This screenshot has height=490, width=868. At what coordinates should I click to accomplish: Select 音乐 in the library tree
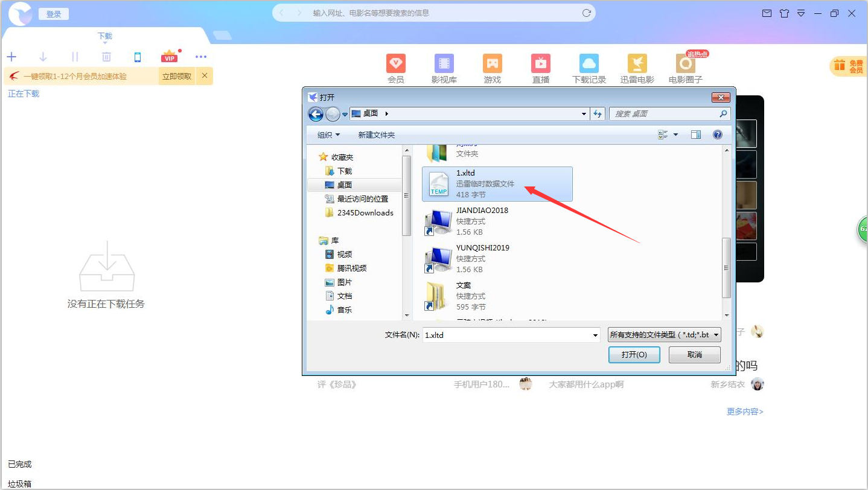(339, 310)
